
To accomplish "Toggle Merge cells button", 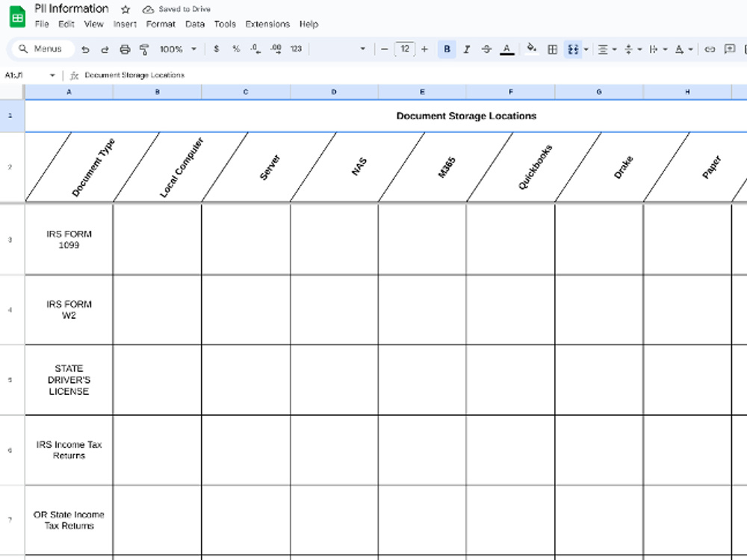I will pyautogui.click(x=573, y=49).
